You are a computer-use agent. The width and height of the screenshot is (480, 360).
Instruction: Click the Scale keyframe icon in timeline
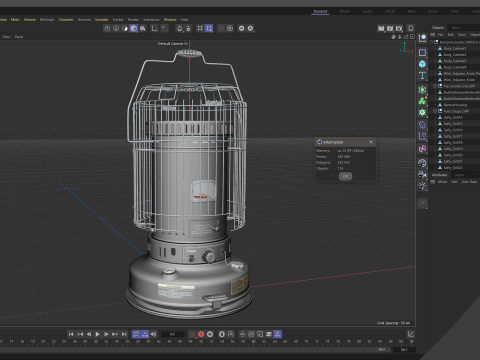(260, 334)
